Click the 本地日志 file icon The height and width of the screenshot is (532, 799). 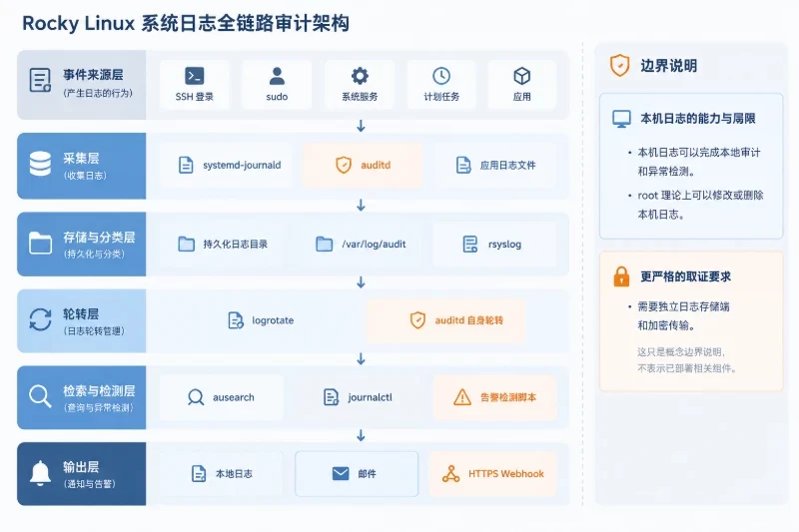199,473
